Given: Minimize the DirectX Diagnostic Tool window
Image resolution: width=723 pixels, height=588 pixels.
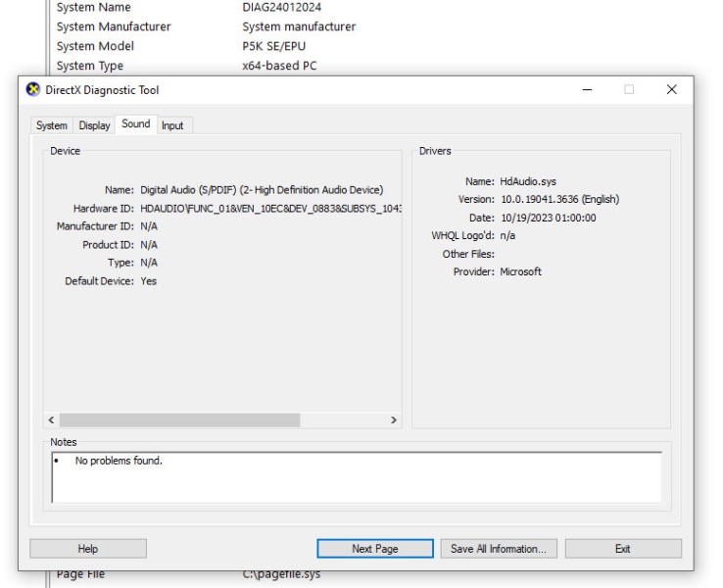Looking at the screenshot, I should pos(587,90).
